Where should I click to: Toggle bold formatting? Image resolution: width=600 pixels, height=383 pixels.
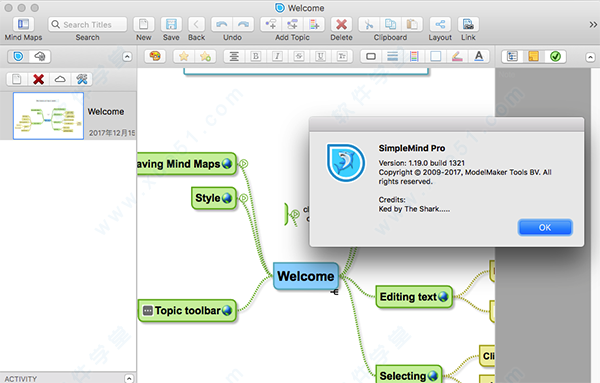point(256,57)
